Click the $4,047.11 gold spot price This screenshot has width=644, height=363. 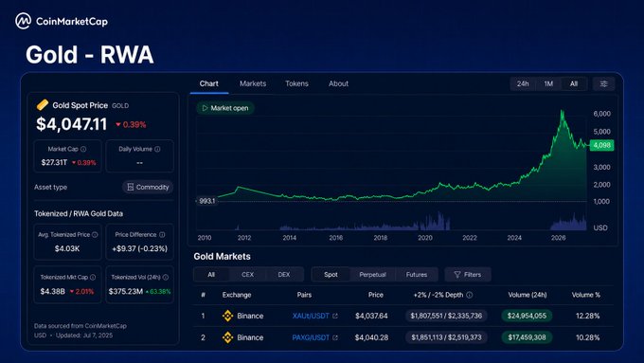pos(71,124)
